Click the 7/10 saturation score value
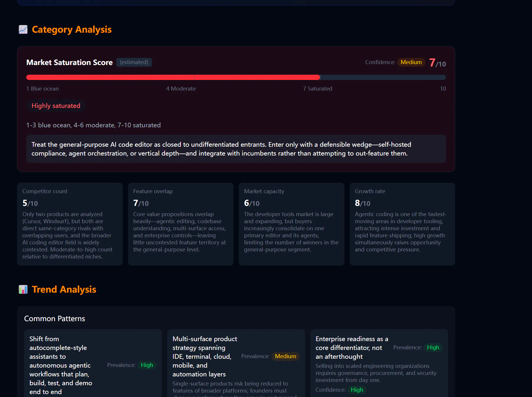Screen dimensions: 532x397 [x=437, y=63]
